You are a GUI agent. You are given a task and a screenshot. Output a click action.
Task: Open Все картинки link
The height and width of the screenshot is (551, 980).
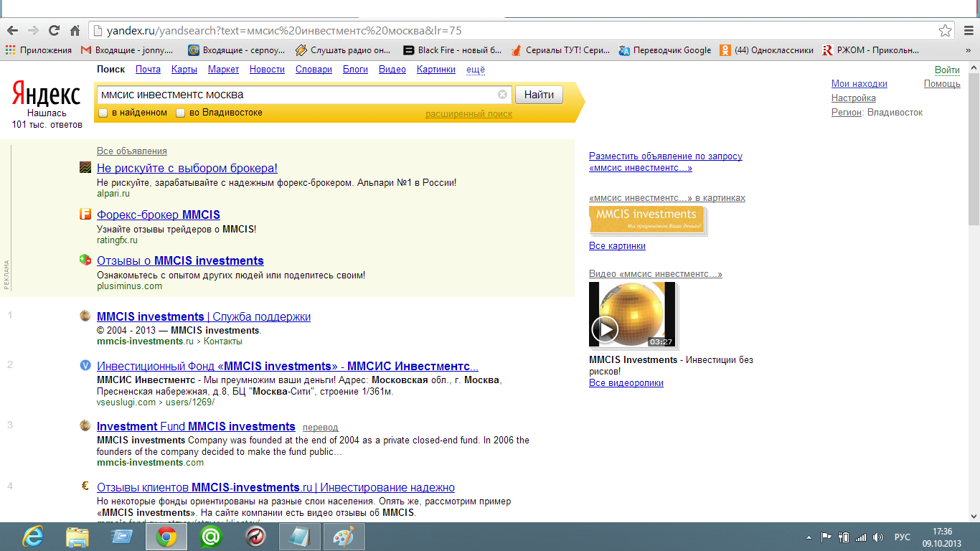[x=617, y=246]
